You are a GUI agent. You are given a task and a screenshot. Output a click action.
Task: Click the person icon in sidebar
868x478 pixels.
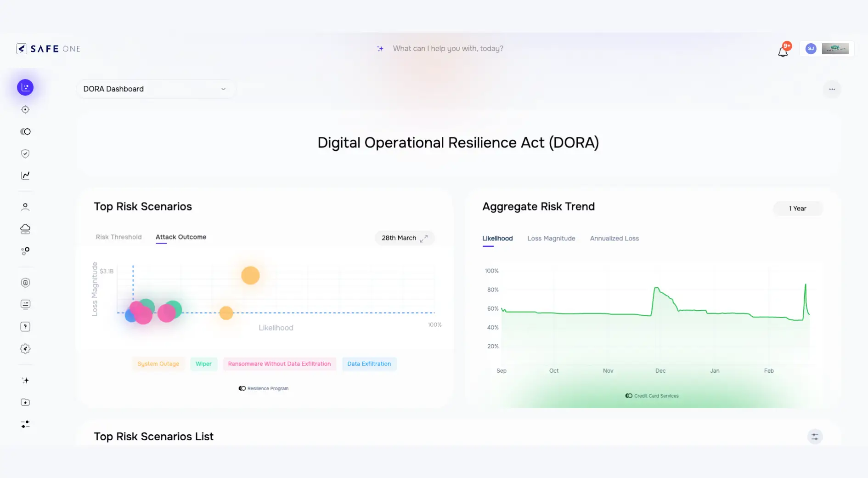(x=25, y=207)
